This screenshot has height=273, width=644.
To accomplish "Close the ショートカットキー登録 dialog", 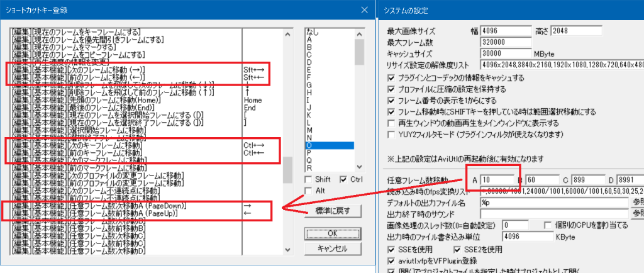I will click(363, 9).
